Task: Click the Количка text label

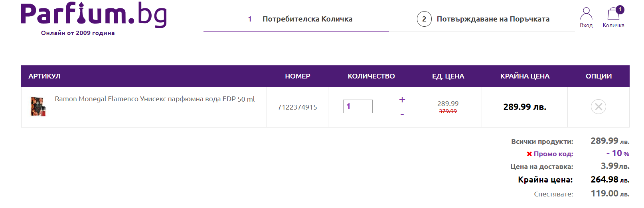Action: [x=613, y=25]
